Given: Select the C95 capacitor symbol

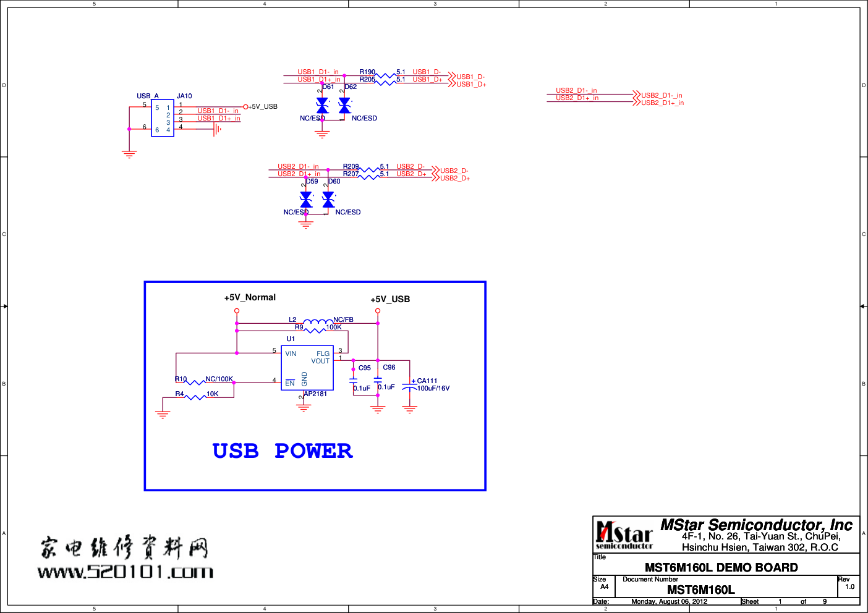Looking at the screenshot, I should tap(354, 381).
